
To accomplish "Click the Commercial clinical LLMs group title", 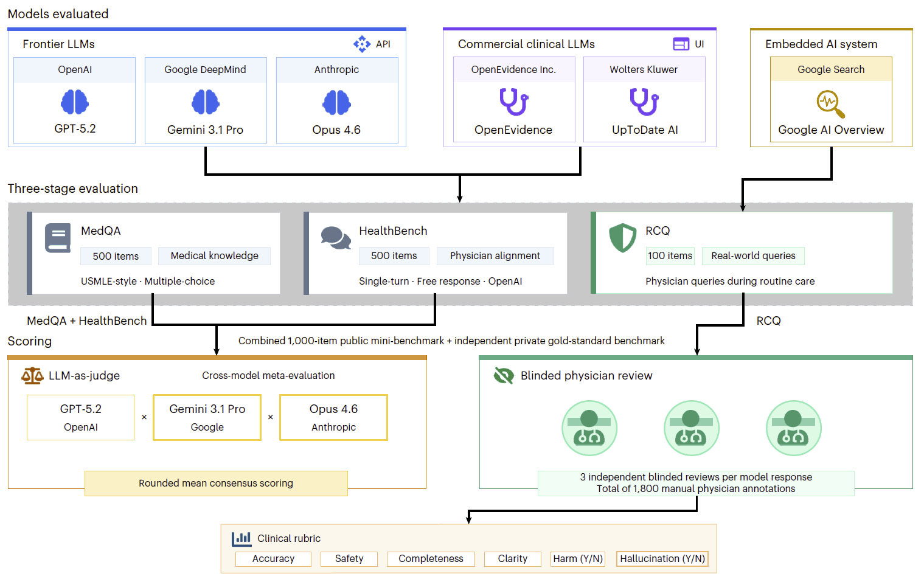I will click(526, 44).
